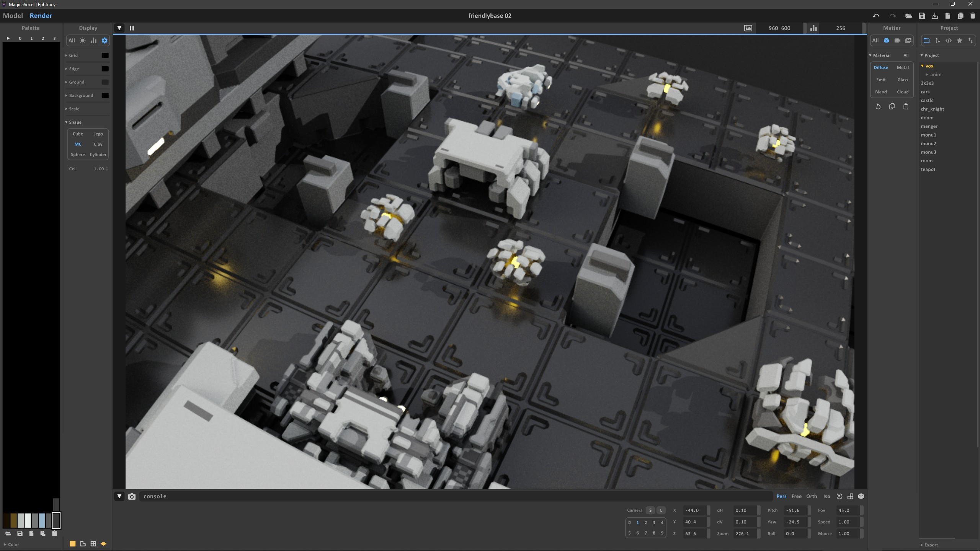This screenshot has width=980, height=551.
Task: Click the yellow diamond icon below Display panel
Action: [103, 544]
